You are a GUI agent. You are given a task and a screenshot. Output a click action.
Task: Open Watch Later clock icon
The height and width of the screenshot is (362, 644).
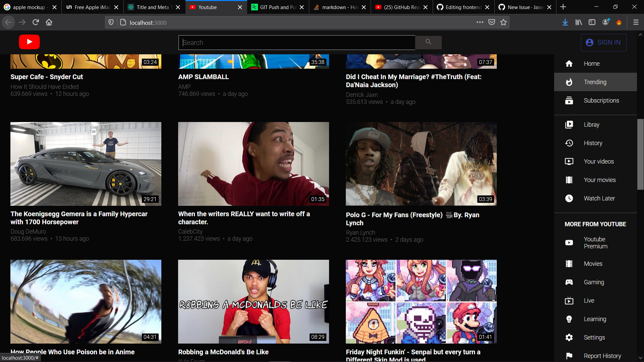(569, 198)
